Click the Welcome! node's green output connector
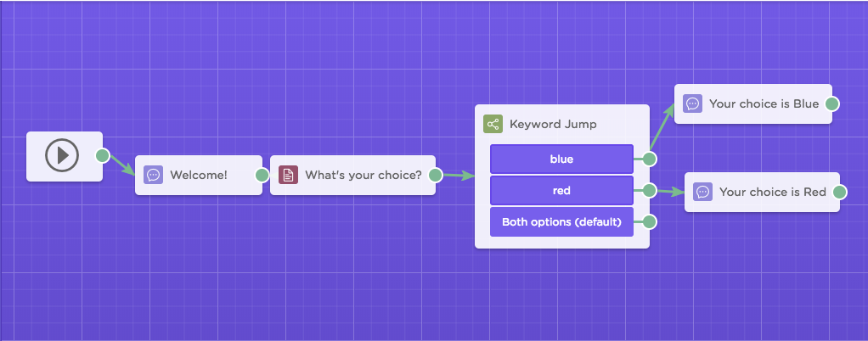The height and width of the screenshot is (341, 868). [x=262, y=176]
